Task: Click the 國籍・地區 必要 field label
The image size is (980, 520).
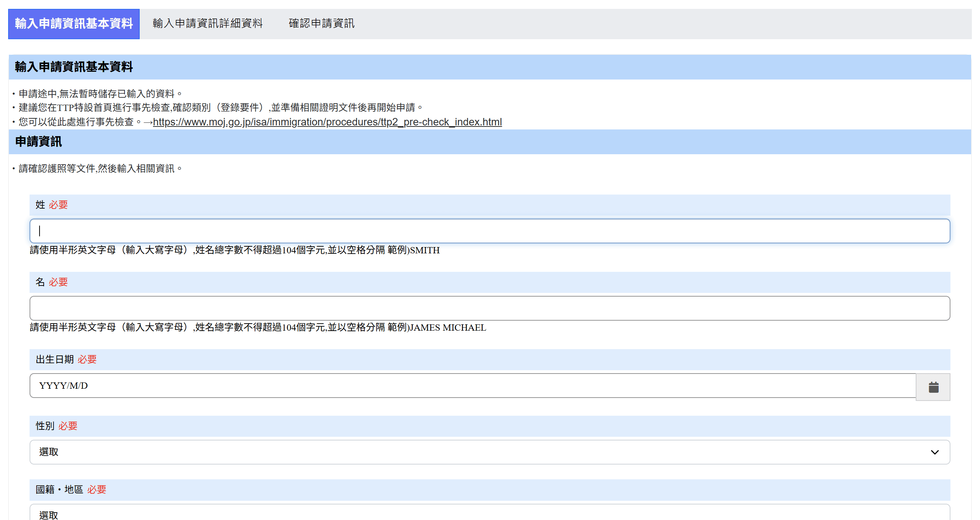Action: [x=71, y=490]
